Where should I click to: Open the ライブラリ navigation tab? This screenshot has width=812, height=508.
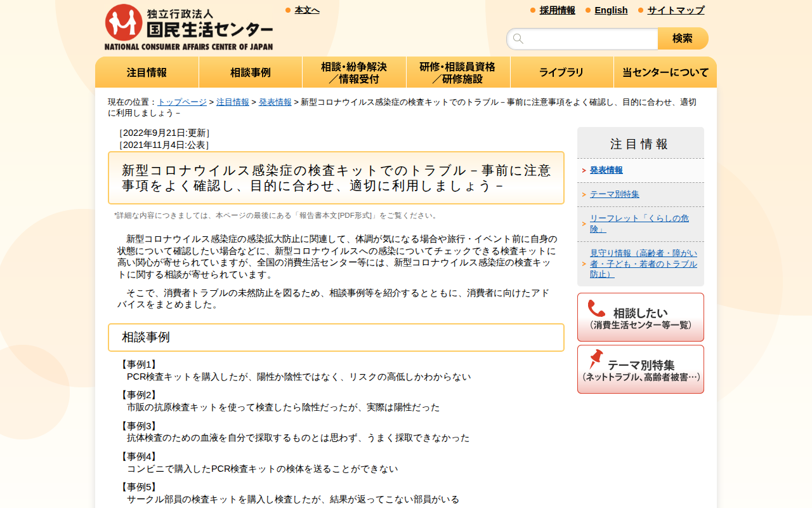pyautogui.click(x=562, y=72)
